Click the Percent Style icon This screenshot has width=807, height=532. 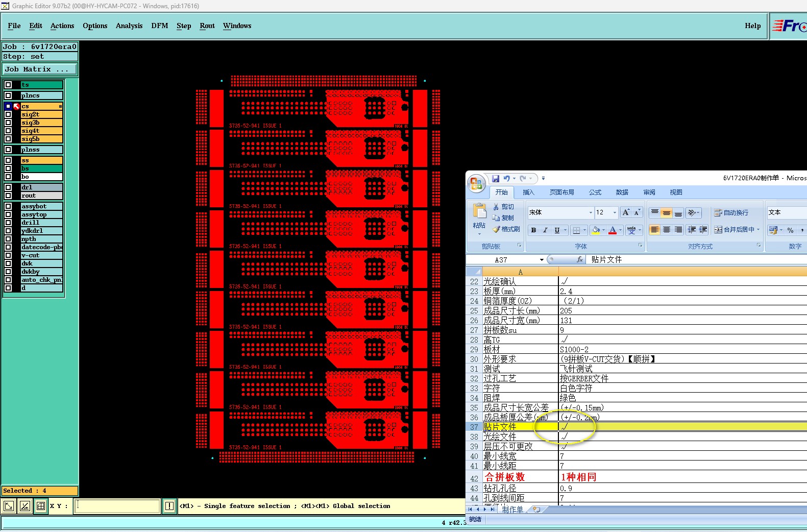(790, 230)
